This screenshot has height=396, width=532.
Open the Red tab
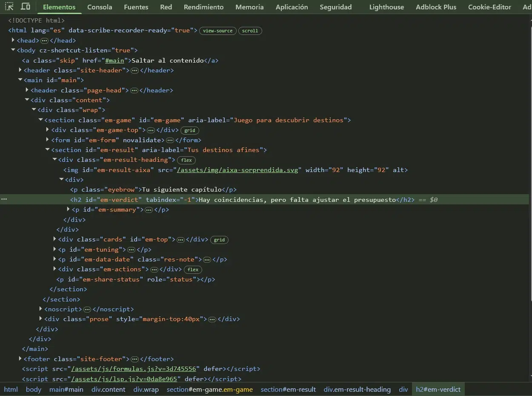pos(166,7)
